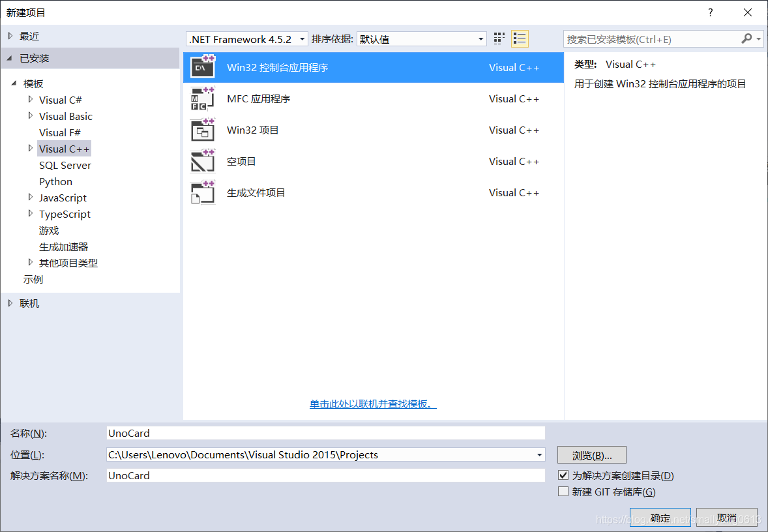Select the Win32 项目 template name

[253, 130]
